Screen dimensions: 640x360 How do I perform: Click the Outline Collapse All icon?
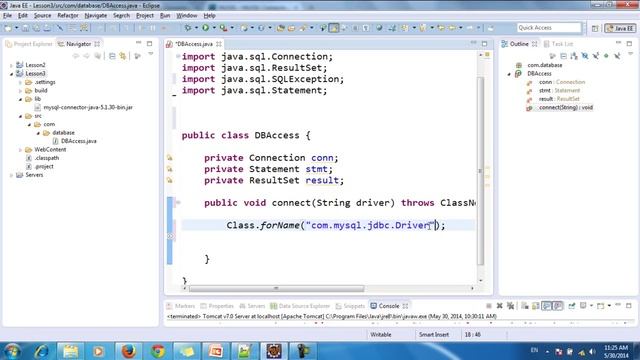tap(564, 56)
